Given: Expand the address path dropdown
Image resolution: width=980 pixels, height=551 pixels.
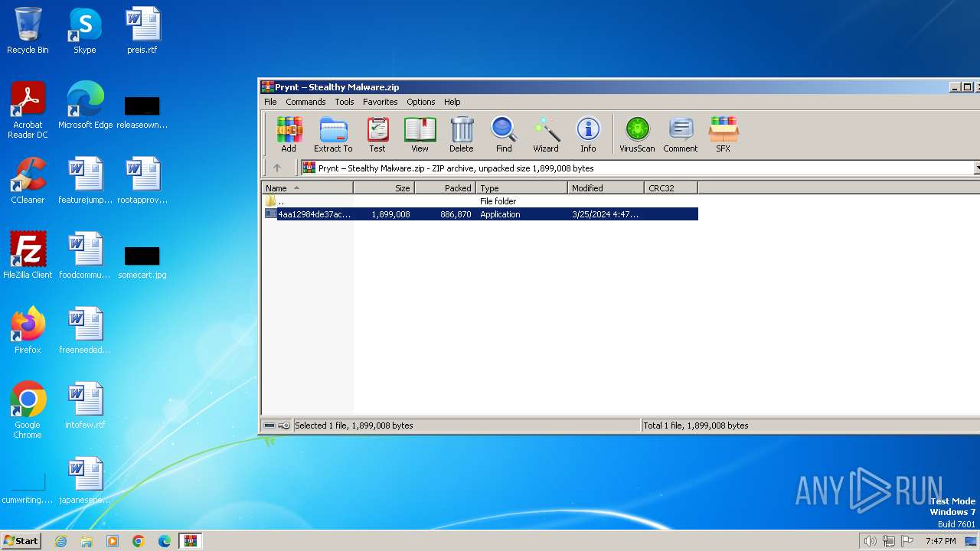Looking at the screenshot, I should pos(977,168).
